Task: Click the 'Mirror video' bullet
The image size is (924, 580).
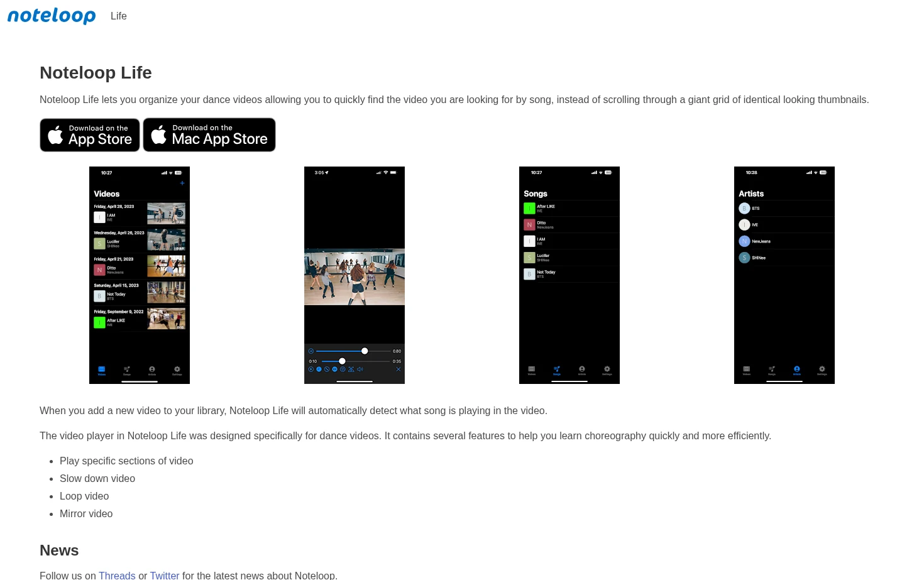Action: [86, 514]
